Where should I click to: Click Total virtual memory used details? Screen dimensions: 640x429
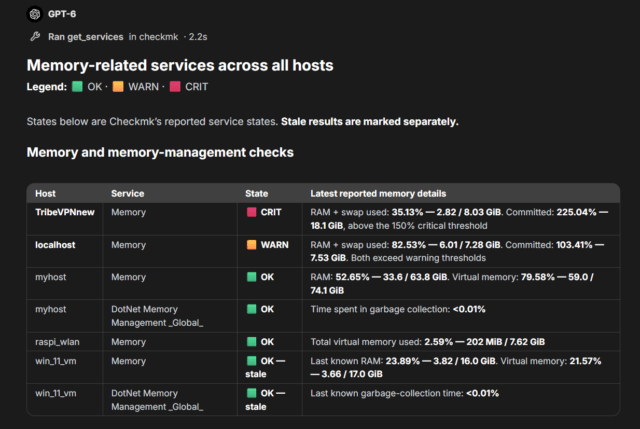point(427,342)
